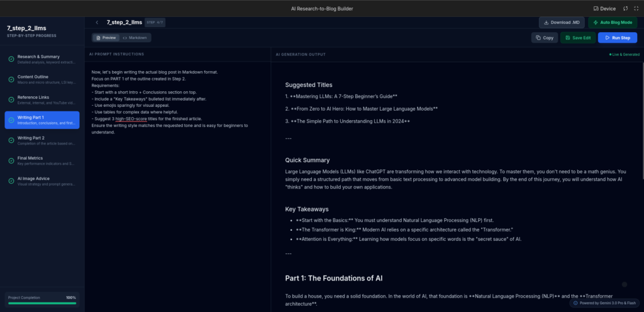Click title From Zero to AI Hero
644x312 pixels.
361,109
